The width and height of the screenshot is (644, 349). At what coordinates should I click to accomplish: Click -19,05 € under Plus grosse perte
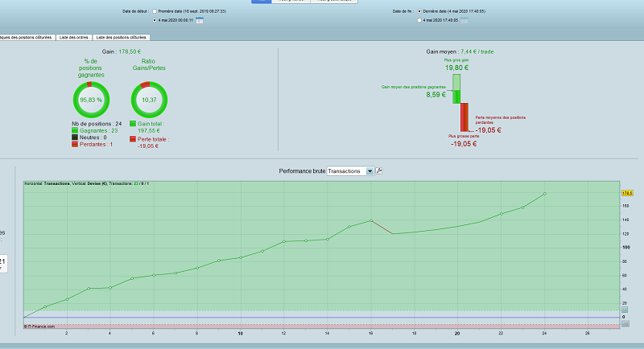[464, 143]
